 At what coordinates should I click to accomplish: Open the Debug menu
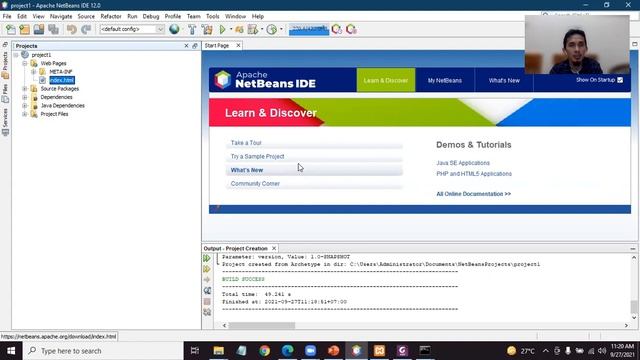click(151, 16)
